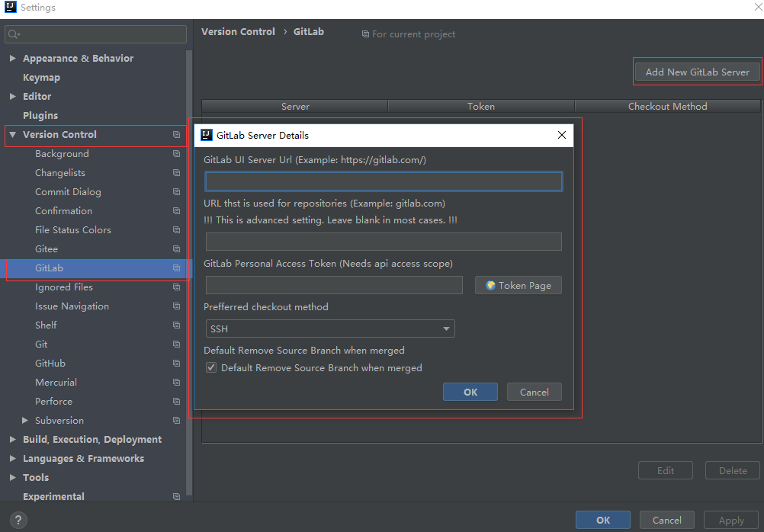Click the project-scope icon next to Subversion

[176, 421]
